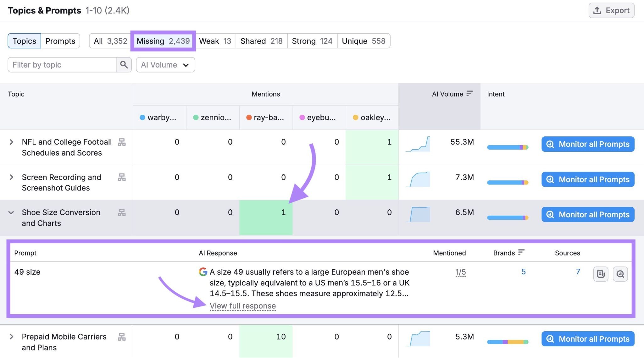Click the Export button
Image resolution: width=644 pixels, height=358 pixels.
click(611, 10)
